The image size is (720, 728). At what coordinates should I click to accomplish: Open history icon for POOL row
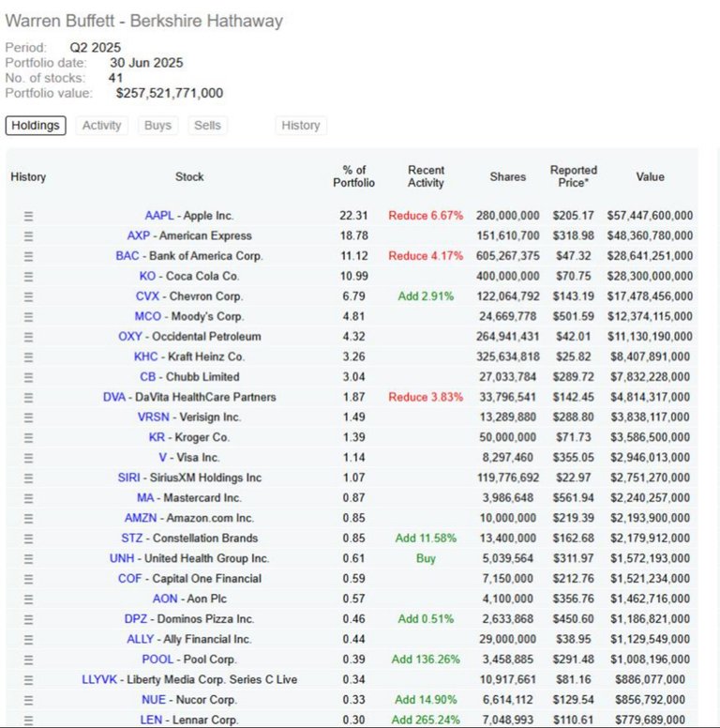tap(28, 660)
